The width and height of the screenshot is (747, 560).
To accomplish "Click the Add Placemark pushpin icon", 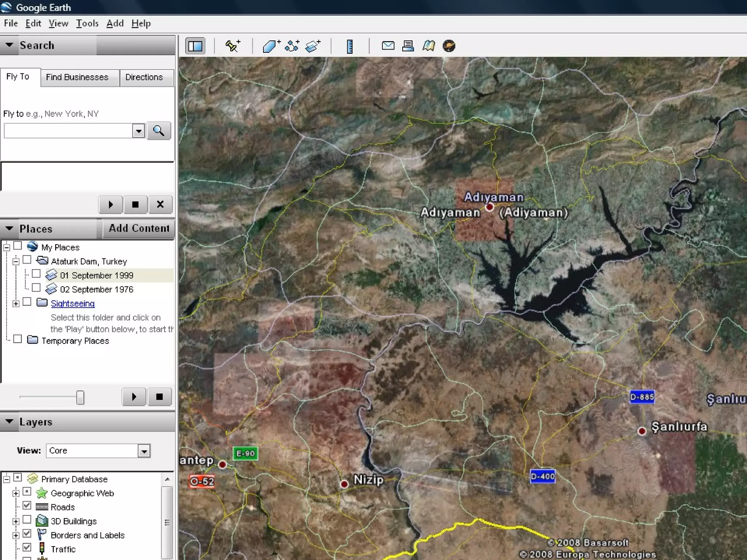I will (x=232, y=46).
